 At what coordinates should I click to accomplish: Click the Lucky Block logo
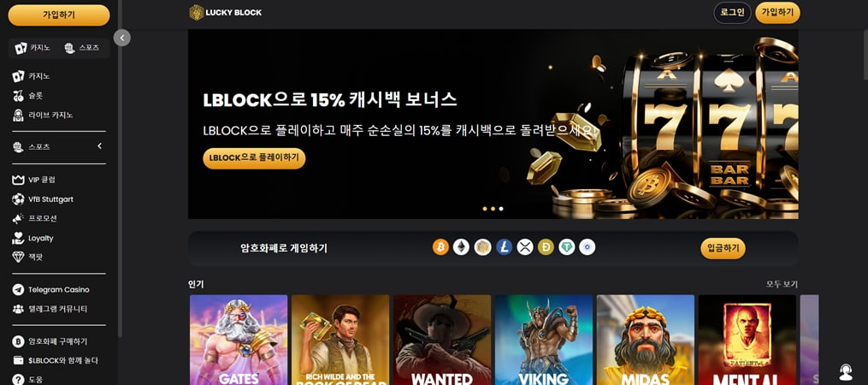(x=225, y=12)
